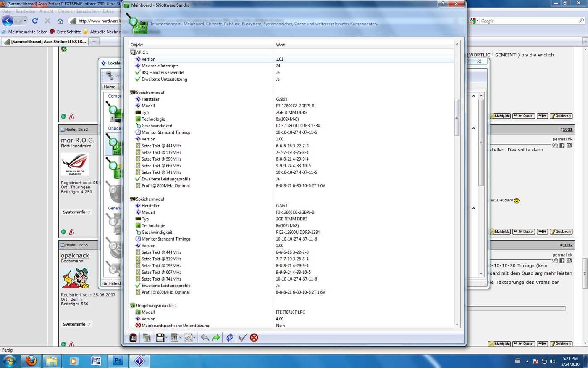
Task: Open Firefox history dropdown arrow beside forward button
Action: click(25, 21)
